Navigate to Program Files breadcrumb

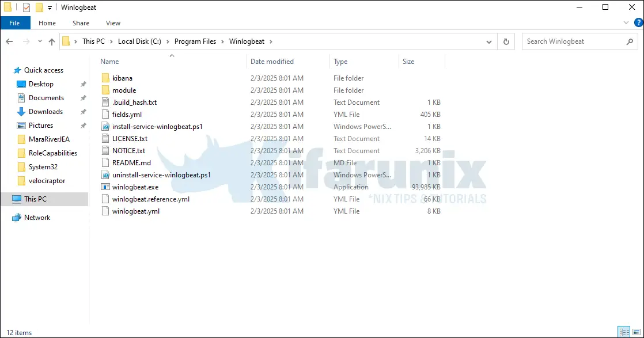point(195,41)
